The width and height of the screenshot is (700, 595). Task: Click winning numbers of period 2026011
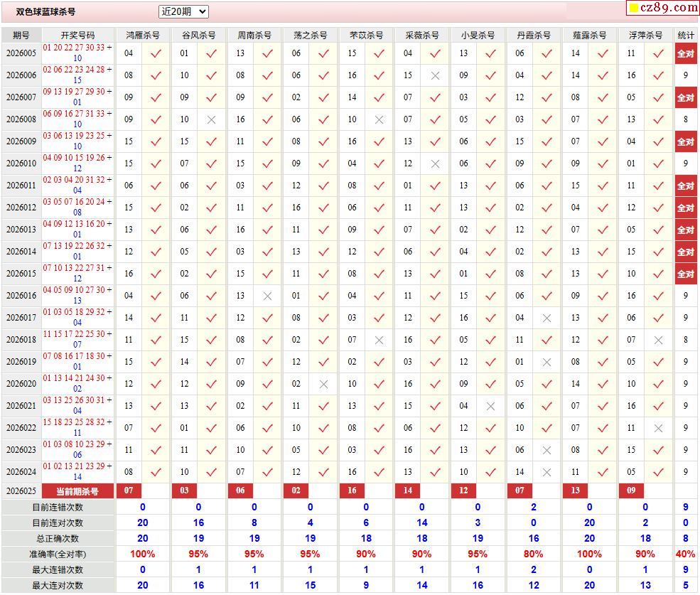(x=77, y=186)
